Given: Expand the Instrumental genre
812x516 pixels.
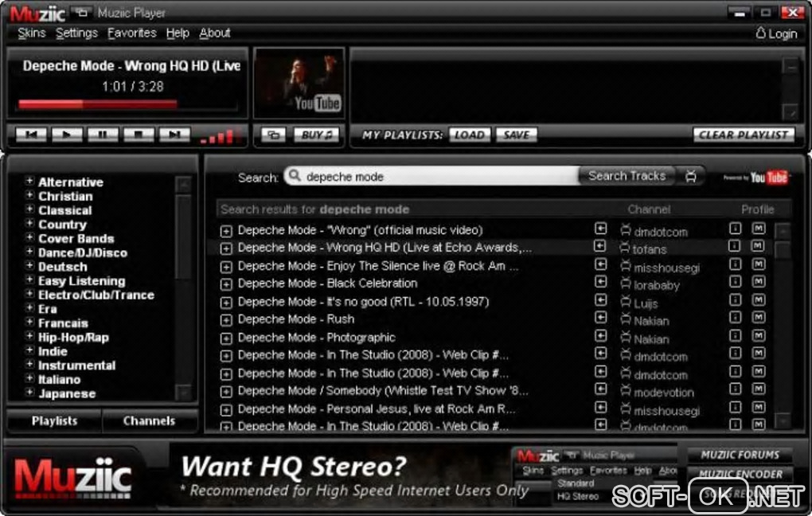Looking at the screenshot, I should 29,364.
